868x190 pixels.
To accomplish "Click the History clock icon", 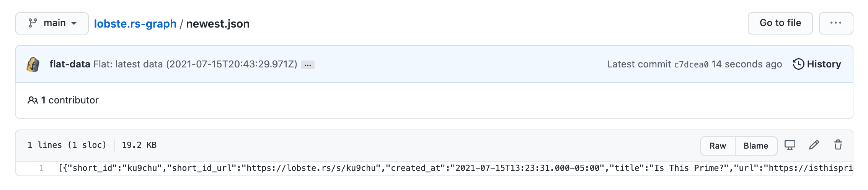I will point(798,64).
